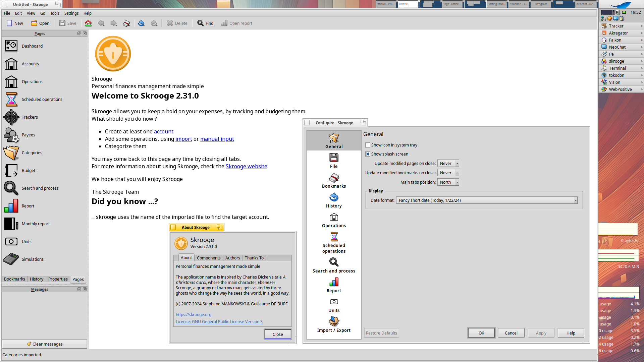Viewport: 644px width, 362px height.
Task: Switch to Properties dock tab
Action: 58,279
